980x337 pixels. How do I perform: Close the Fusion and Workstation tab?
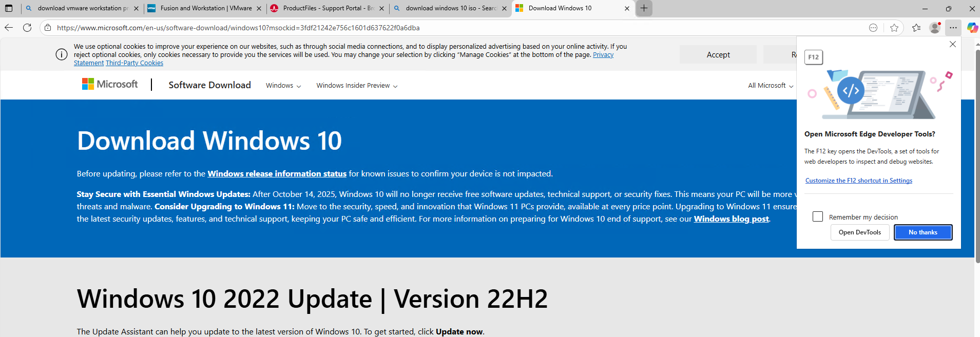[259, 8]
